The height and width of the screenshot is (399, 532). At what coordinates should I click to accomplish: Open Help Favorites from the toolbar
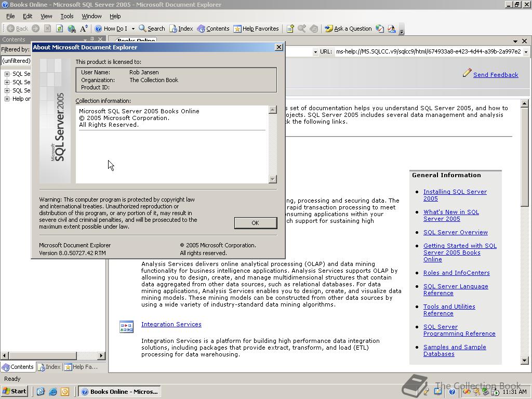click(256, 29)
